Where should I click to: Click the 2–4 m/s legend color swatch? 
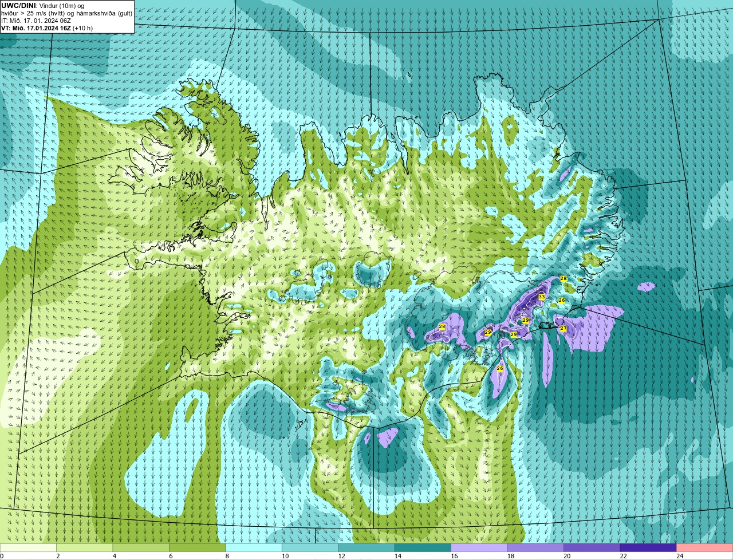coord(85,547)
